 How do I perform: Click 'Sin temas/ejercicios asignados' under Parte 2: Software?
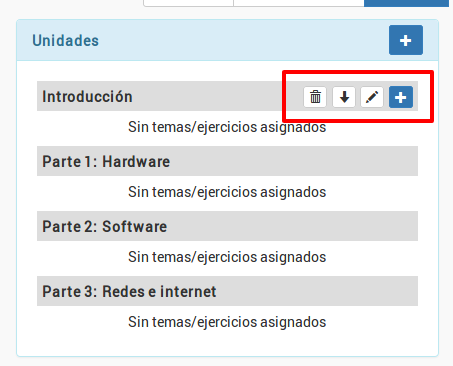[227, 257]
